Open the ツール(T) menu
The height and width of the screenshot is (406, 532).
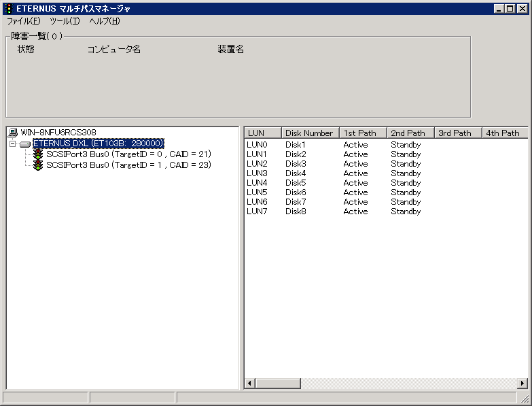tap(64, 21)
